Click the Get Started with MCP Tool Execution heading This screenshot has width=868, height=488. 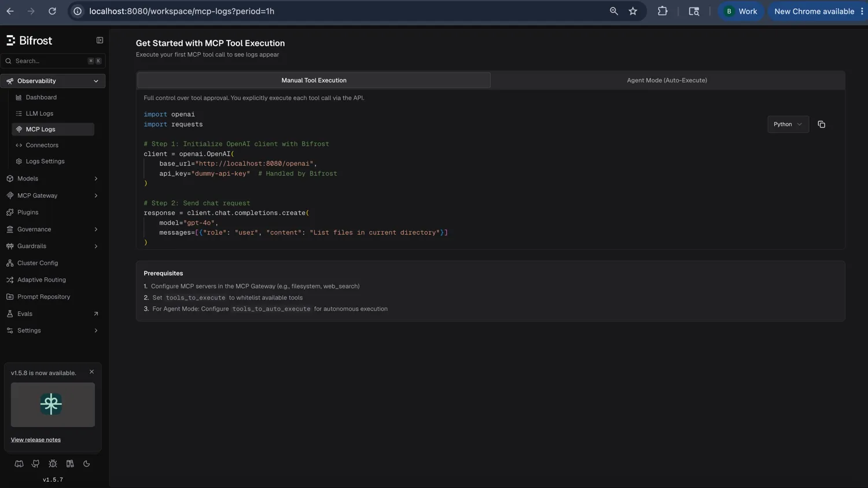click(x=210, y=43)
